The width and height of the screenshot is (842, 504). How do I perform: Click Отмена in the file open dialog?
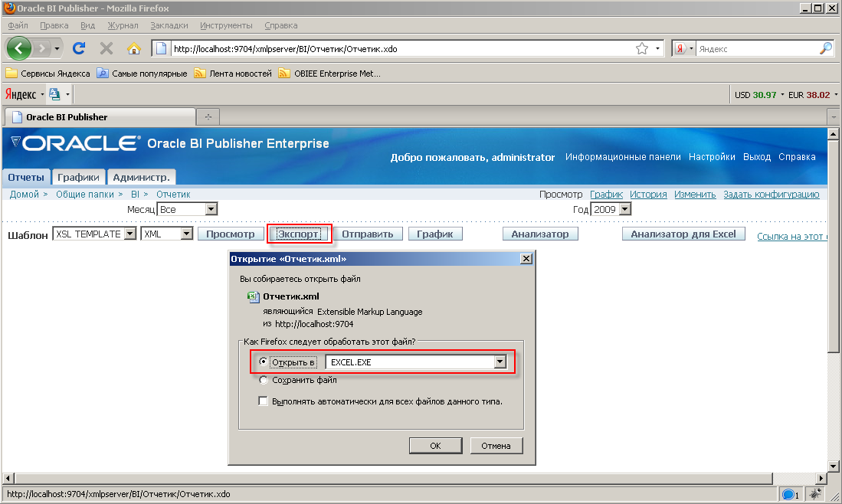(x=496, y=446)
